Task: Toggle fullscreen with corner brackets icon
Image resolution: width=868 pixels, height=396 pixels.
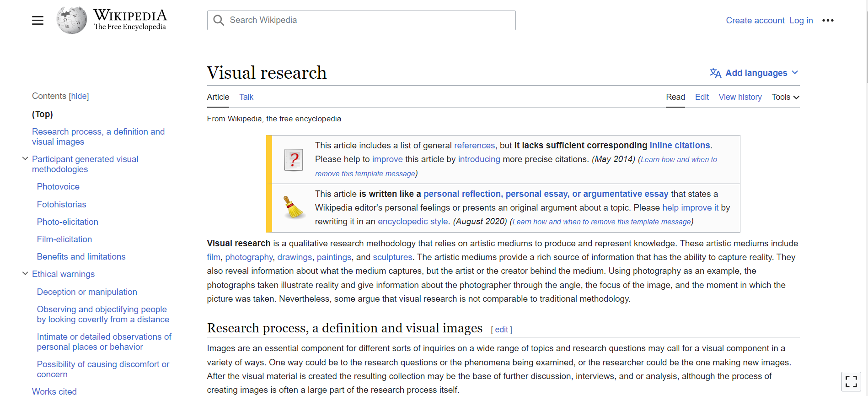Action: click(851, 381)
